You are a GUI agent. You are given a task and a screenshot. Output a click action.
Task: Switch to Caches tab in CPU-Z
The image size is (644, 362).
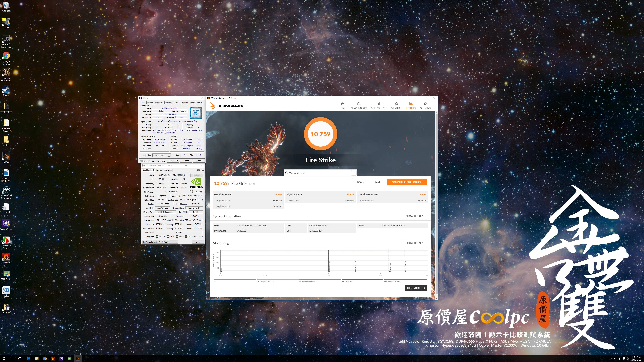(x=150, y=103)
